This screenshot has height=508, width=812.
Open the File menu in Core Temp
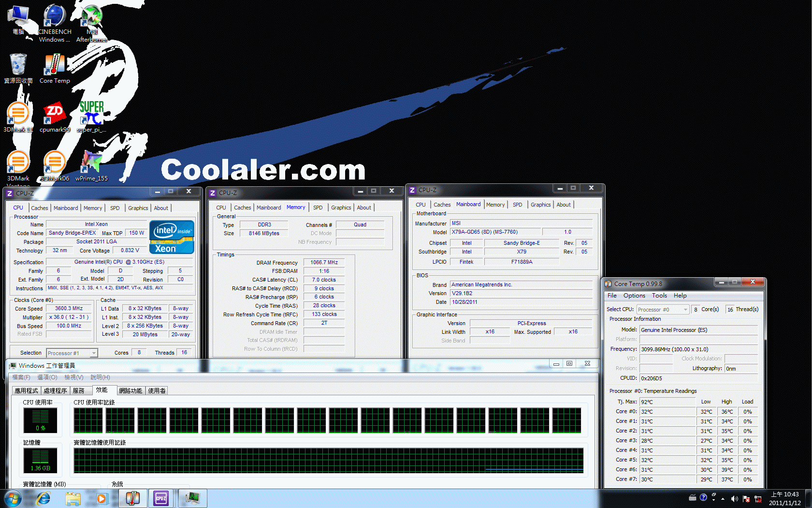click(x=612, y=296)
